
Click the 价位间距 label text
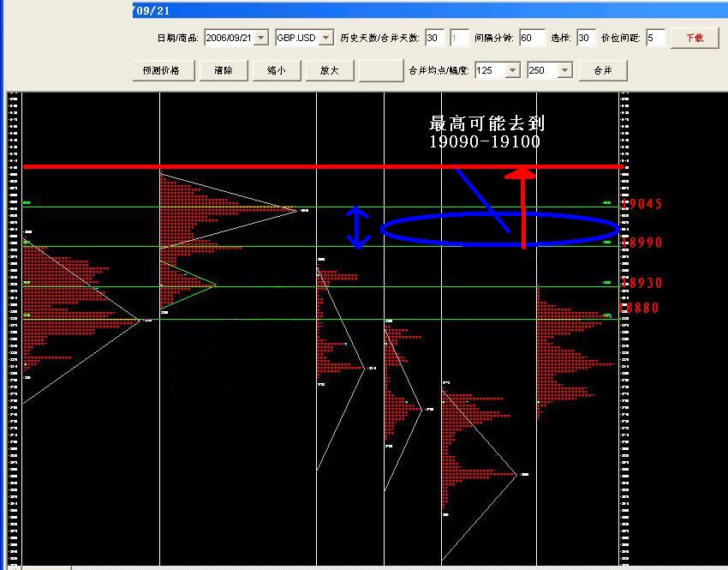coord(620,38)
